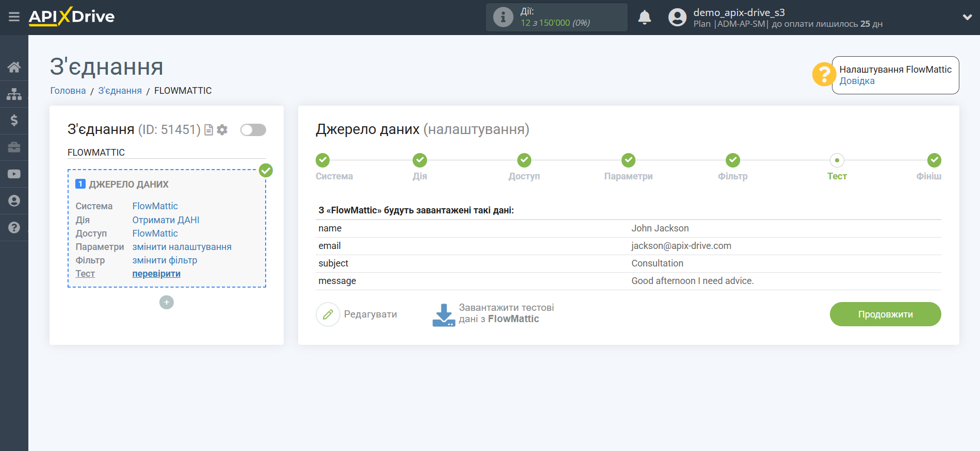Open the user profile sidebar icon

point(14,201)
